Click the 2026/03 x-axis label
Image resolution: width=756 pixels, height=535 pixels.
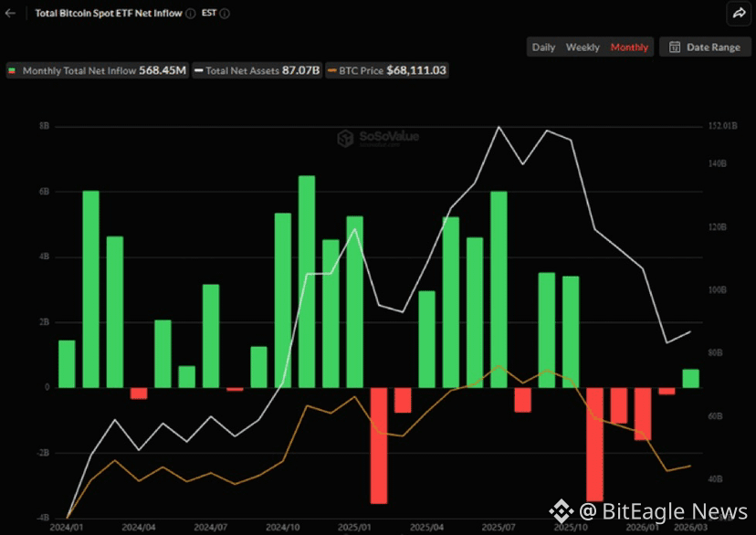pyautogui.click(x=690, y=528)
